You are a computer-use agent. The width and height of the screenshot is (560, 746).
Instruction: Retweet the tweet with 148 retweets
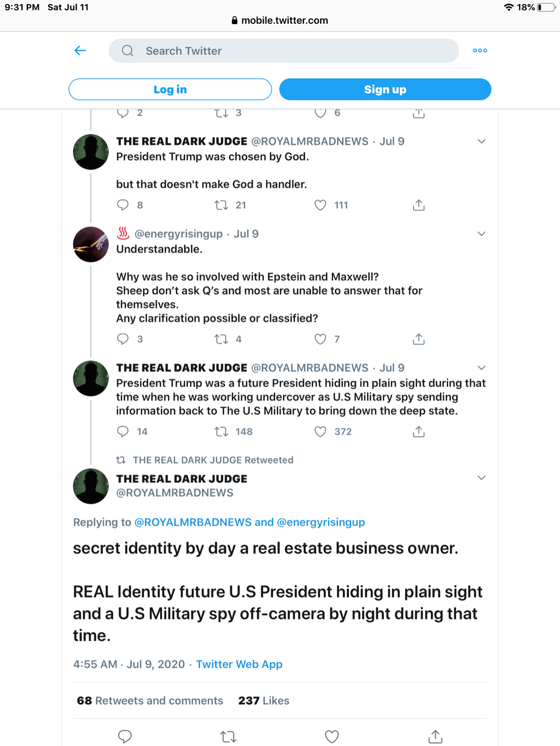click(x=221, y=432)
